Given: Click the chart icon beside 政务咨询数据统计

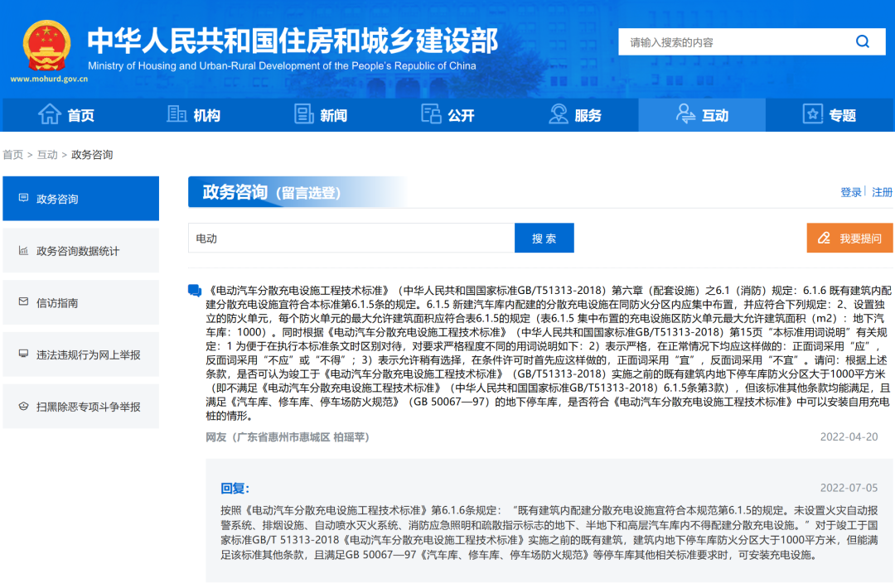Looking at the screenshot, I should (x=23, y=251).
